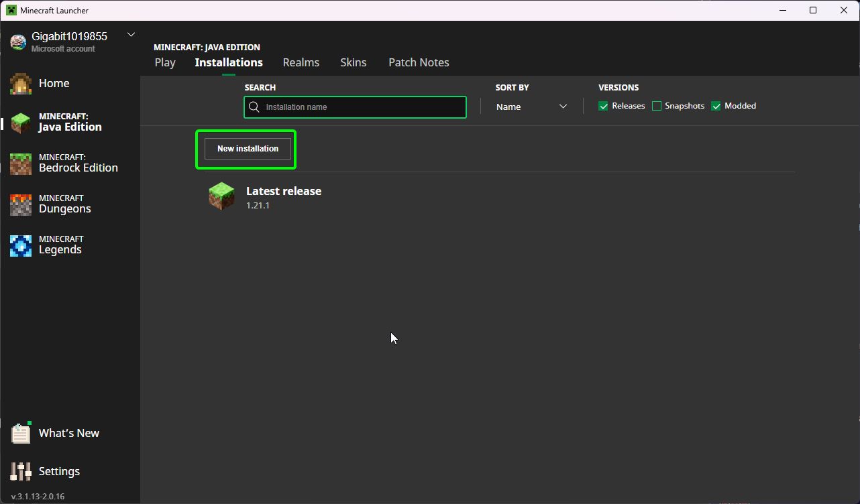Open the Sort By Name dropdown
Image resolution: width=860 pixels, height=504 pixels.
[x=532, y=107]
